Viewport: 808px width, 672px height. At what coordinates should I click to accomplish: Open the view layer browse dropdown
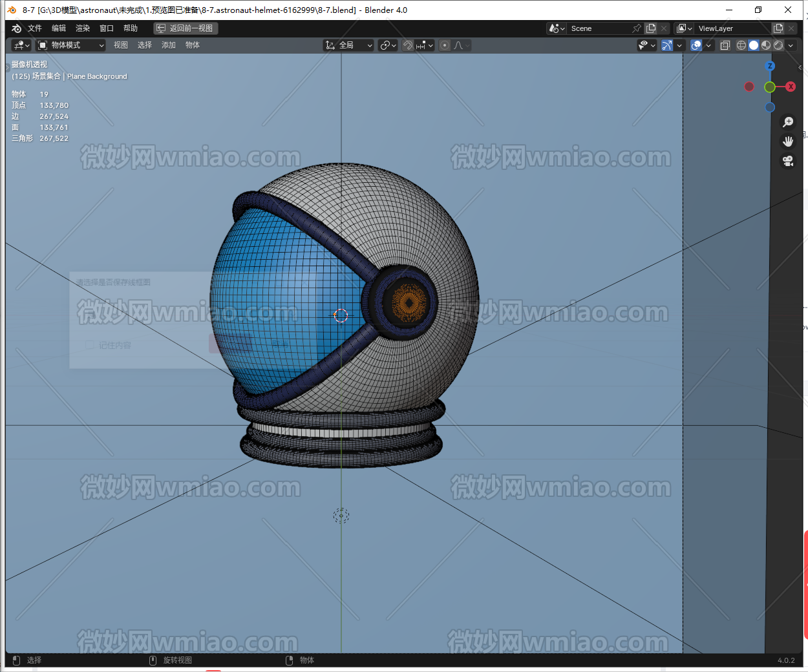tap(685, 28)
